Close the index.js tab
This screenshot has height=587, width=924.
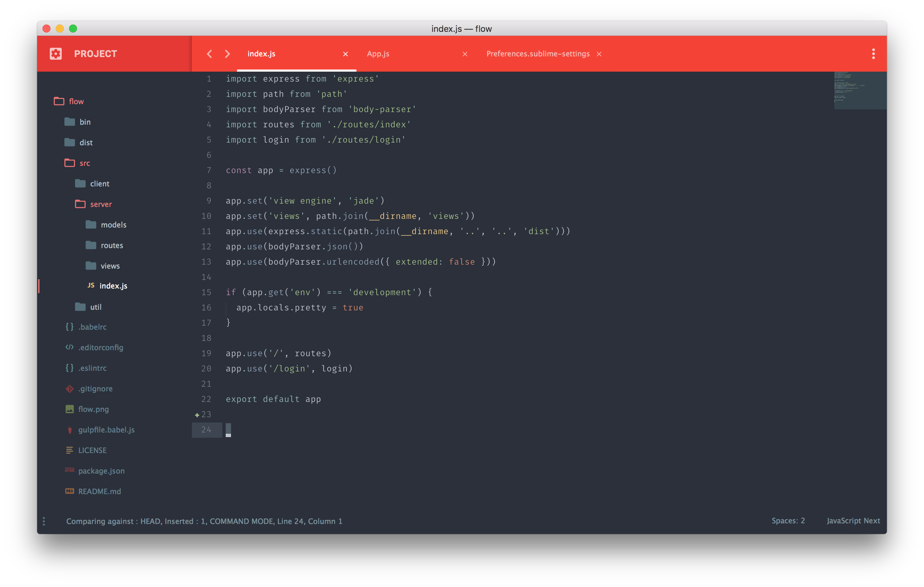click(346, 54)
